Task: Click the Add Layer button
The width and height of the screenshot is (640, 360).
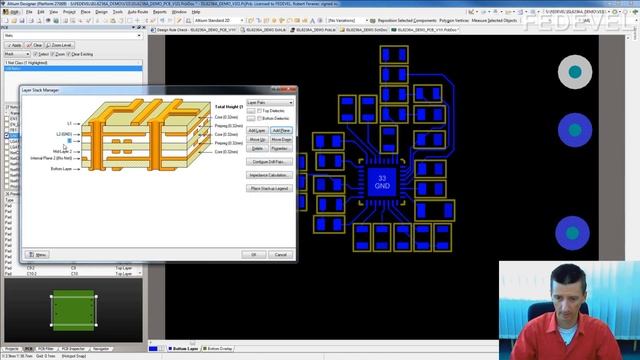Action: [x=257, y=130]
